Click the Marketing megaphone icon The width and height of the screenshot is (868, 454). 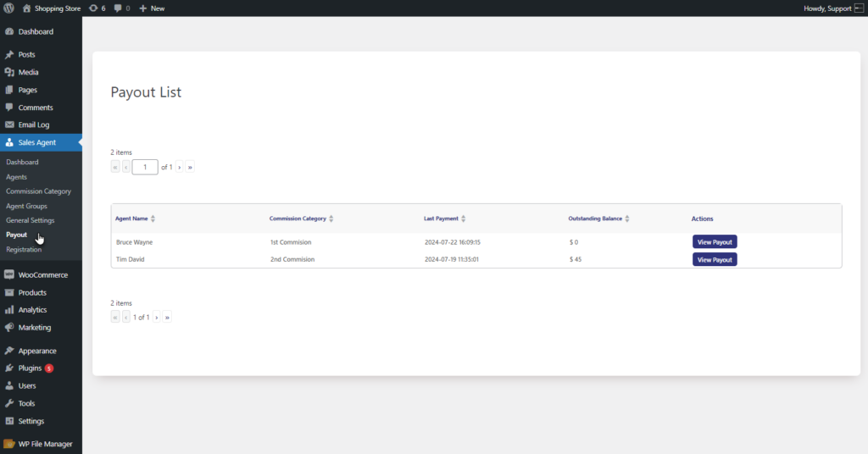click(x=9, y=327)
